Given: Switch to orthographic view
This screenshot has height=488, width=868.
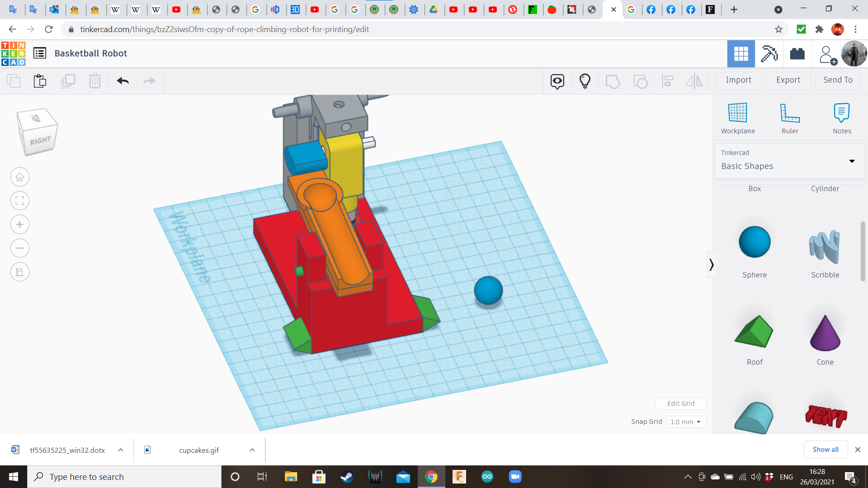Looking at the screenshot, I should (19, 272).
